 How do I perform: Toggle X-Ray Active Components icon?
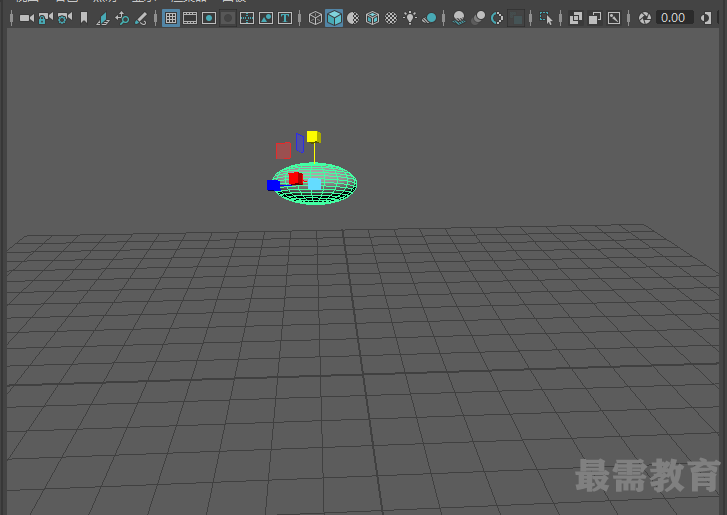tap(595, 18)
